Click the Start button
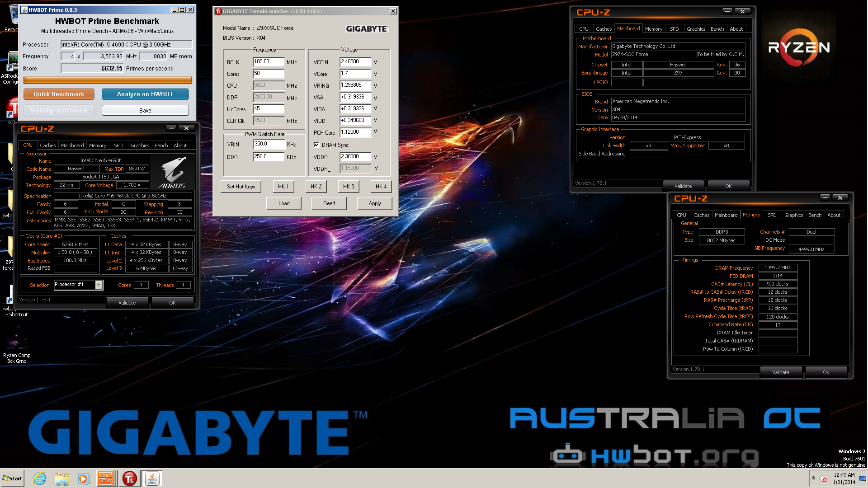This screenshot has height=488, width=868. (x=12, y=479)
